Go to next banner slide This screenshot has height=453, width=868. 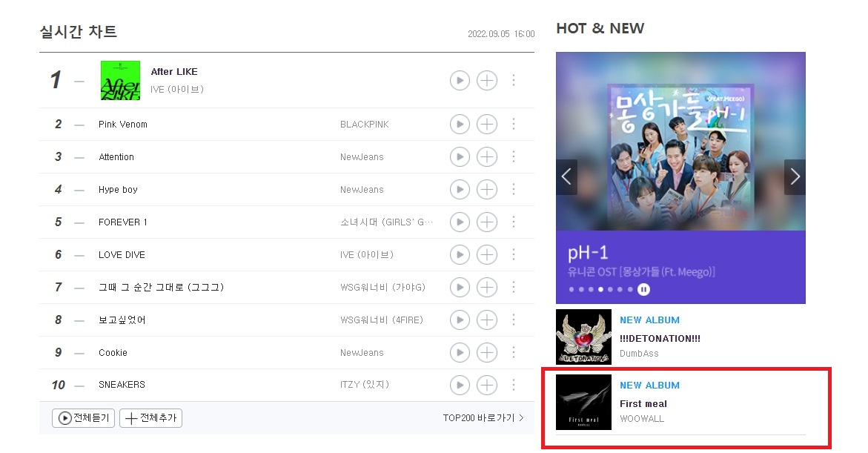click(x=795, y=176)
